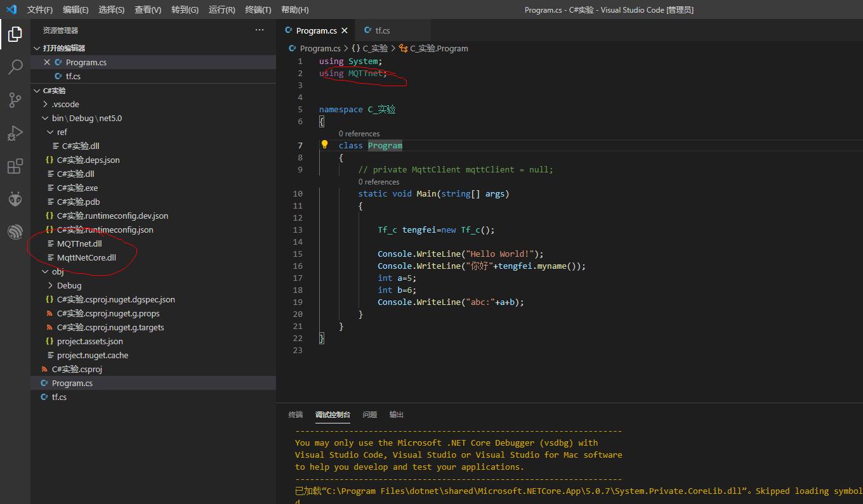This screenshot has width=863, height=504.
Task: Click the spiral extension icon in activity bar
Action: pyautogui.click(x=15, y=231)
